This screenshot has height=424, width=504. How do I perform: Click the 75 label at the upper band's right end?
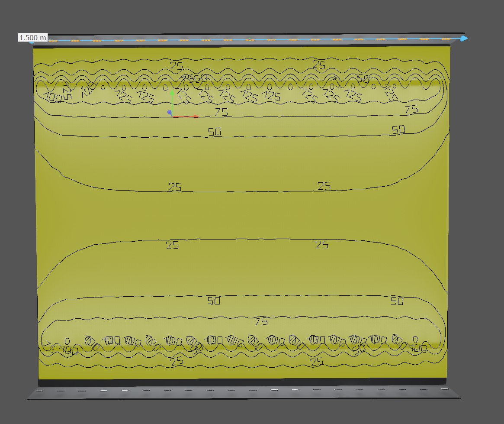pos(411,110)
